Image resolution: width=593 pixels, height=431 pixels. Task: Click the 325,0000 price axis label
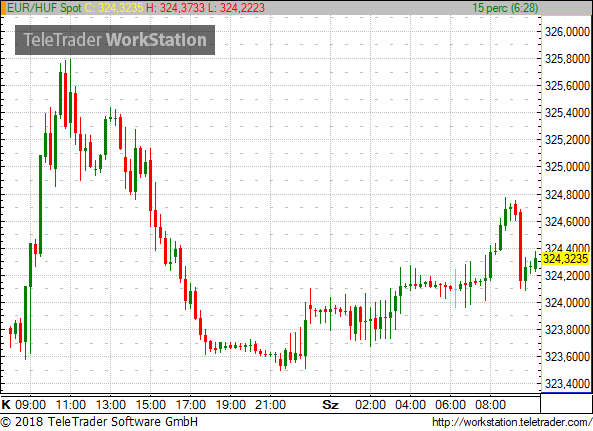[567, 167]
